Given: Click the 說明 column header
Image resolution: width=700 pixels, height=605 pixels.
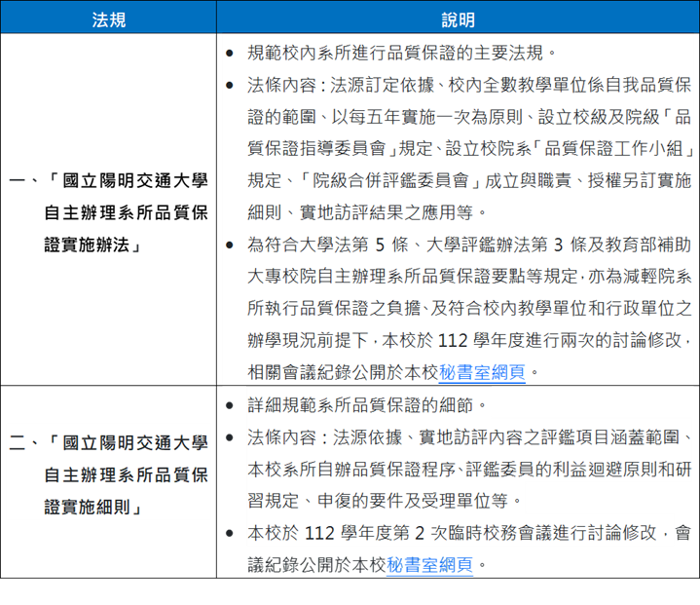Looking at the screenshot, I should click(x=458, y=18).
